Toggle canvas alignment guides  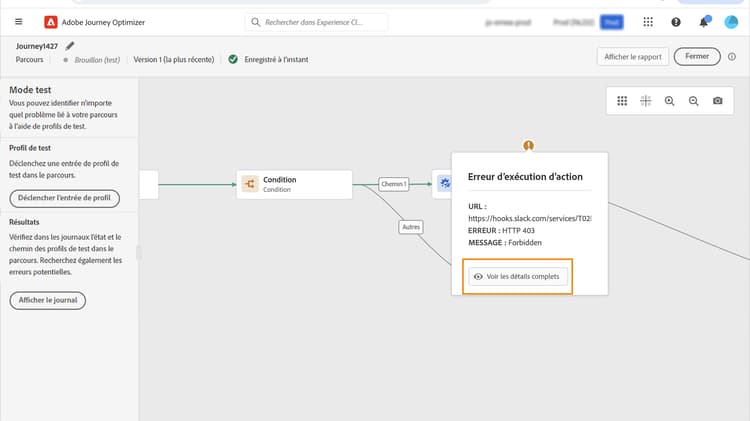(646, 101)
